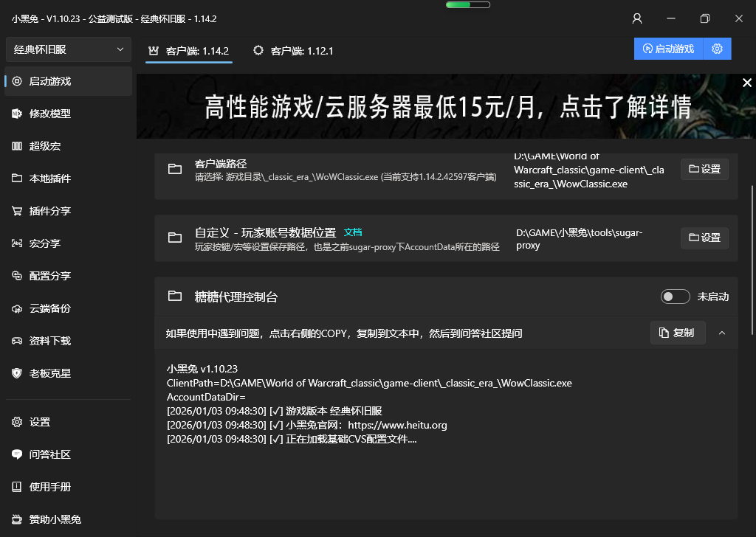Select the 客户端: 1.14.2 tab

[189, 51]
